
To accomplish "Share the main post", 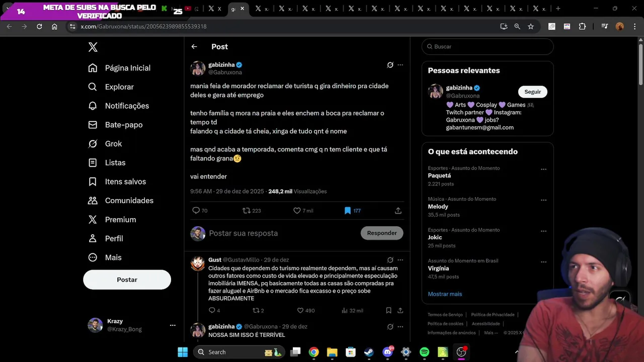I will [x=398, y=211].
